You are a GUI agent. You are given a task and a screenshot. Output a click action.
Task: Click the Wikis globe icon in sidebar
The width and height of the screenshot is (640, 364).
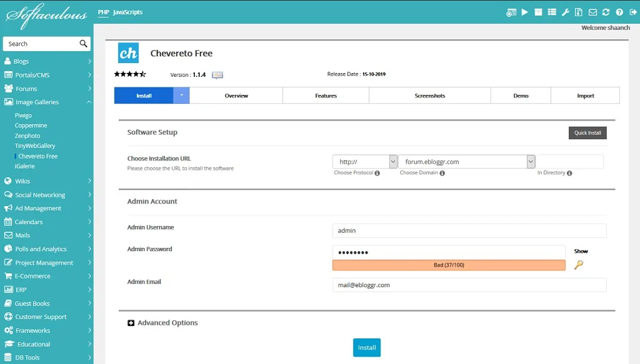click(7, 181)
